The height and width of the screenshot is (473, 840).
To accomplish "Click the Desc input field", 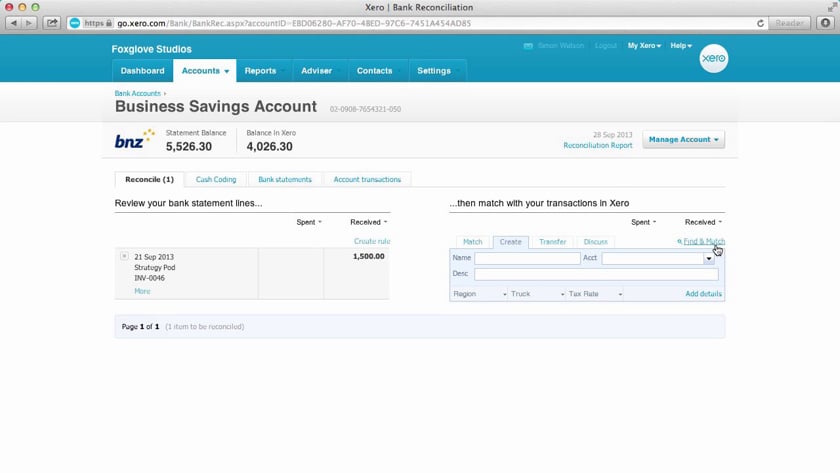I will pyautogui.click(x=596, y=274).
